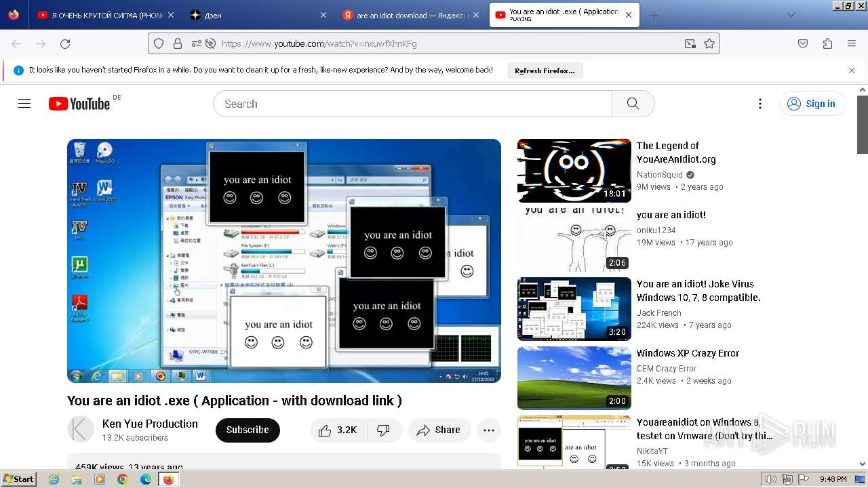The width and height of the screenshot is (868, 488).
Task: Launch Internet Explorer from the taskbar
Action: coord(54,479)
